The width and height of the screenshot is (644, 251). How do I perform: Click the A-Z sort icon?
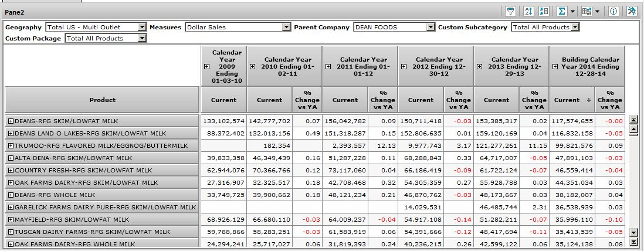tap(528, 11)
